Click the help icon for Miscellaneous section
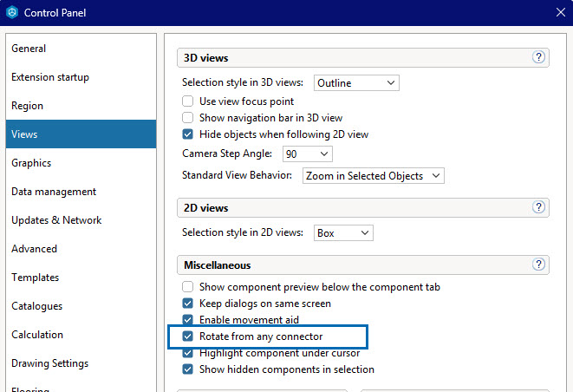Viewport: 573px width, 392px height. (x=538, y=265)
